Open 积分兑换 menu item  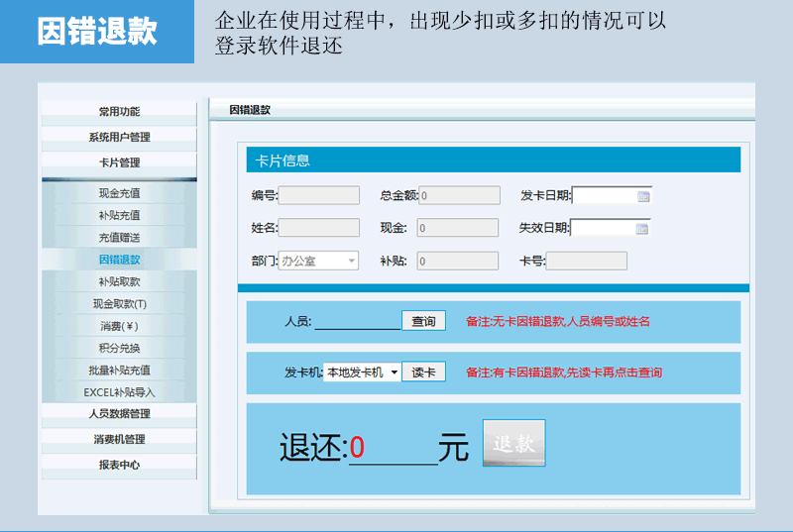point(119,348)
